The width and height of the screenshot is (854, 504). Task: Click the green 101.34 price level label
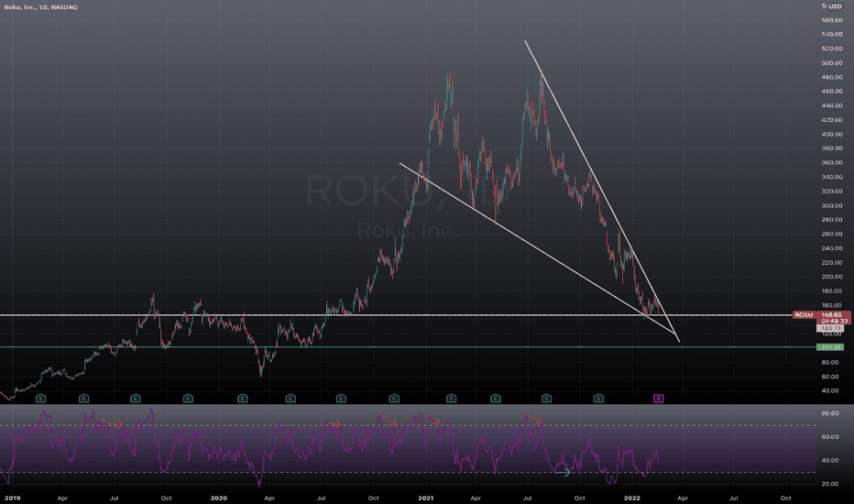click(x=830, y=347)
